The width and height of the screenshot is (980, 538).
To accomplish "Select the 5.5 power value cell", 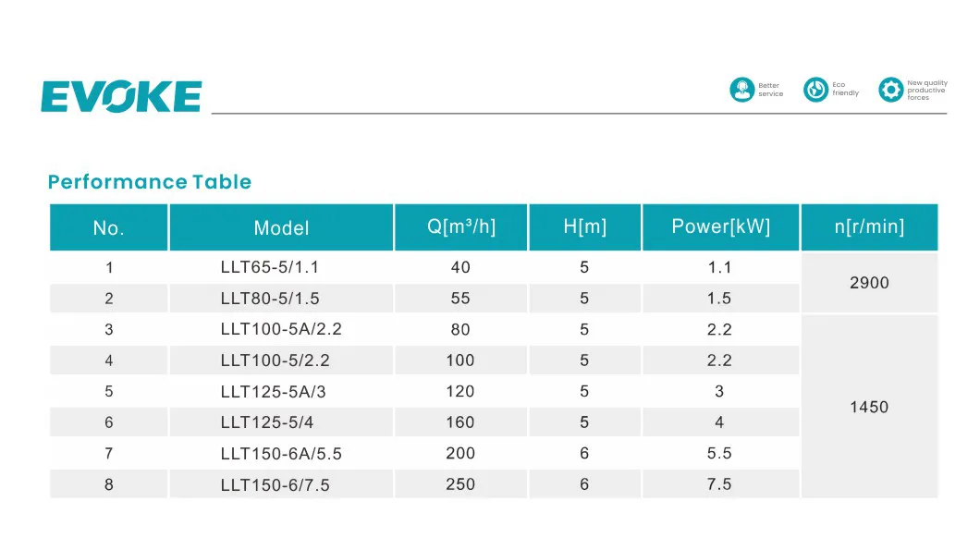I will point(720,453).
